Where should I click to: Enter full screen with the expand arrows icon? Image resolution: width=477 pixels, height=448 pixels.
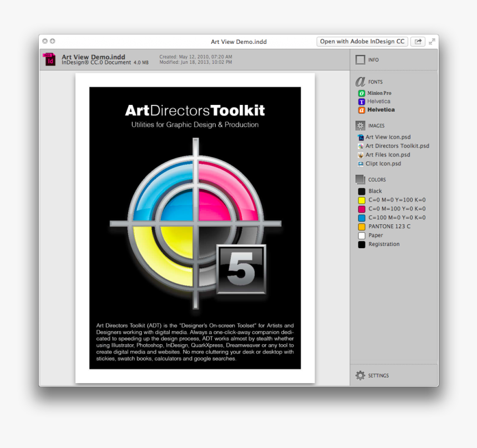[432, 42]
